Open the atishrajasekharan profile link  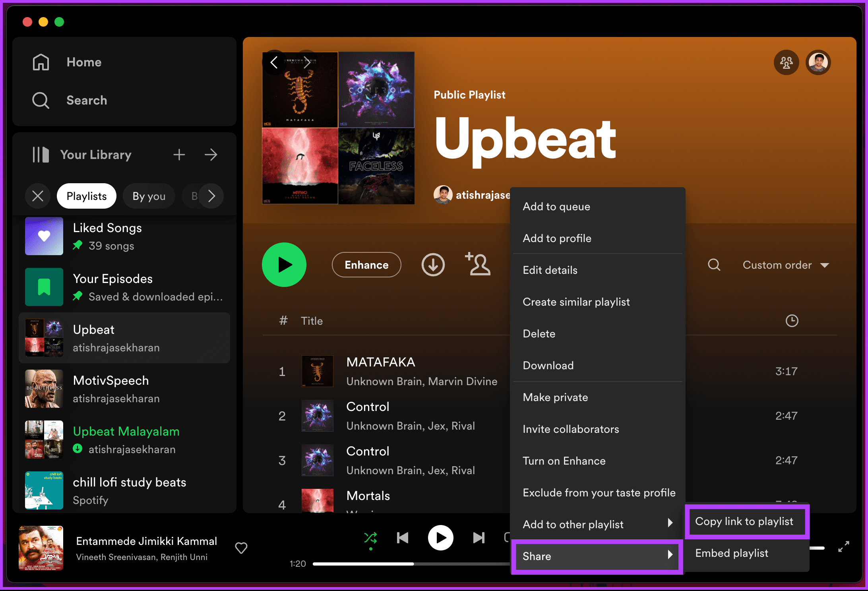click(x=482, y=195)
